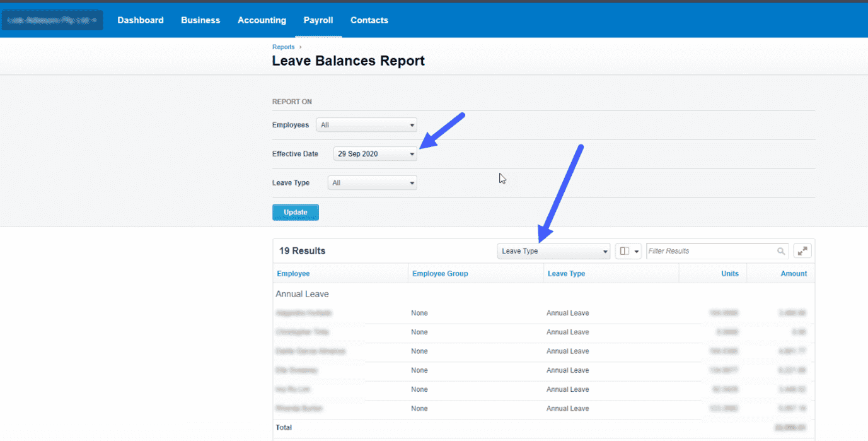Open the Effective Date dropdown
Screen dimensions: 868x441
[x=375, y=154]
